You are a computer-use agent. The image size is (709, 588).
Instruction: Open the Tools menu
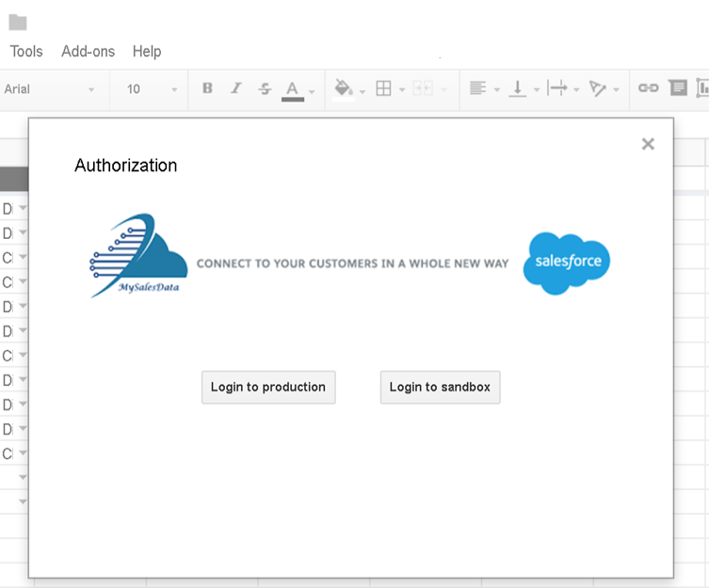pyautogui.click(x=26, y=52)
